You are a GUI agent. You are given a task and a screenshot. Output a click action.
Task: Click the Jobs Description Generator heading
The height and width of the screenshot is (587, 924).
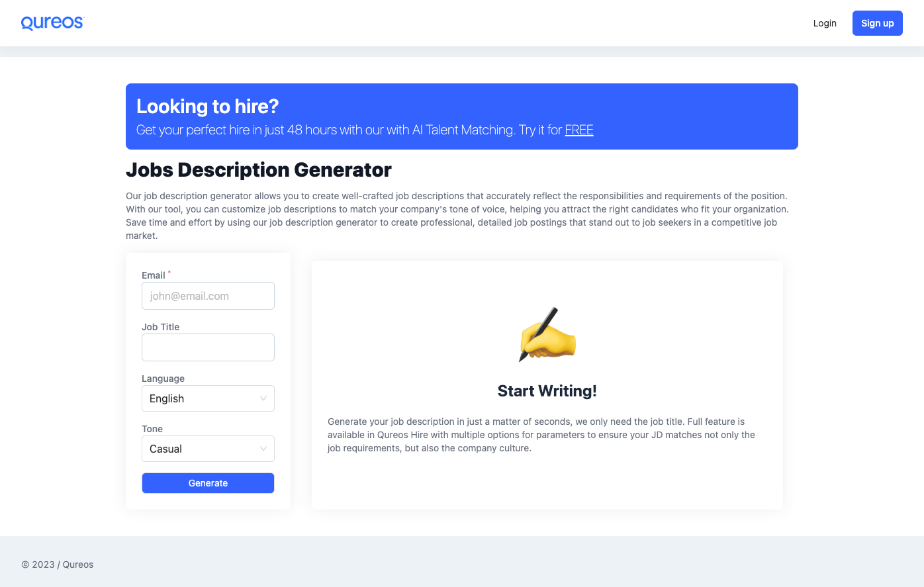(258, 170)
